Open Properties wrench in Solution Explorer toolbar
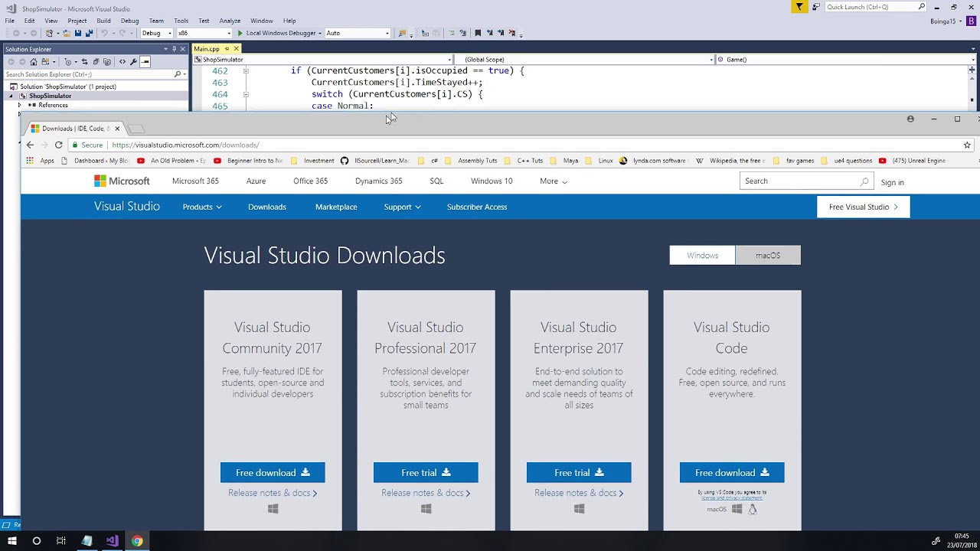 click(x=133, y=62)
